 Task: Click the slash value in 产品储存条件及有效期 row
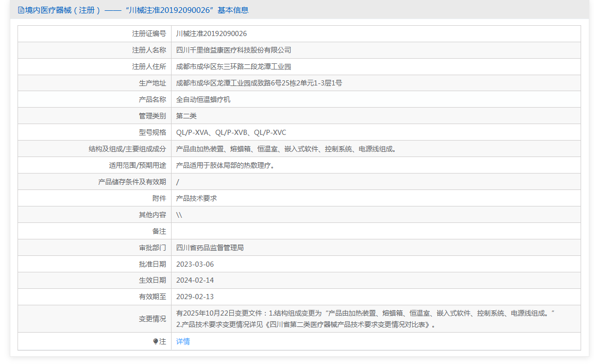[178, 182]
